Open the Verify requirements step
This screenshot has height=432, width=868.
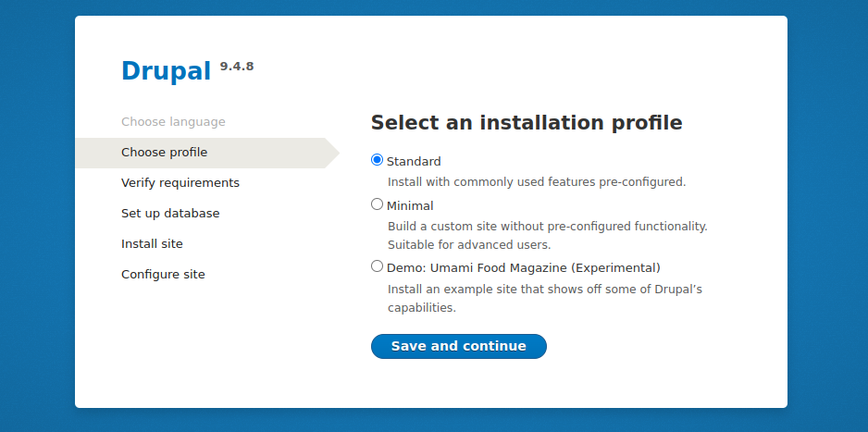(180, 182)
